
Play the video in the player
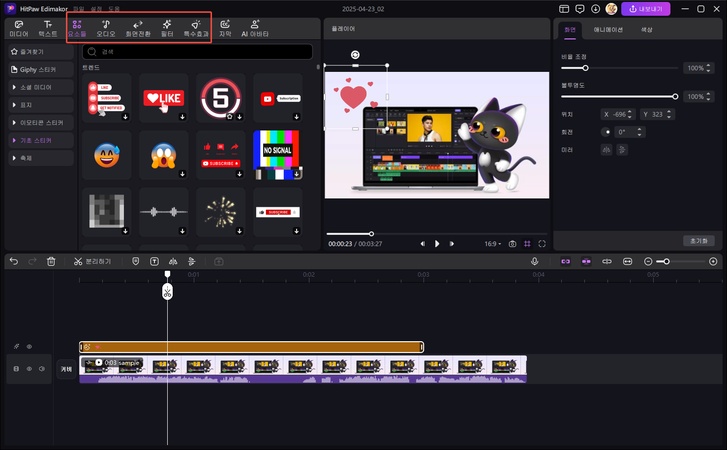(x=437, y=244)
